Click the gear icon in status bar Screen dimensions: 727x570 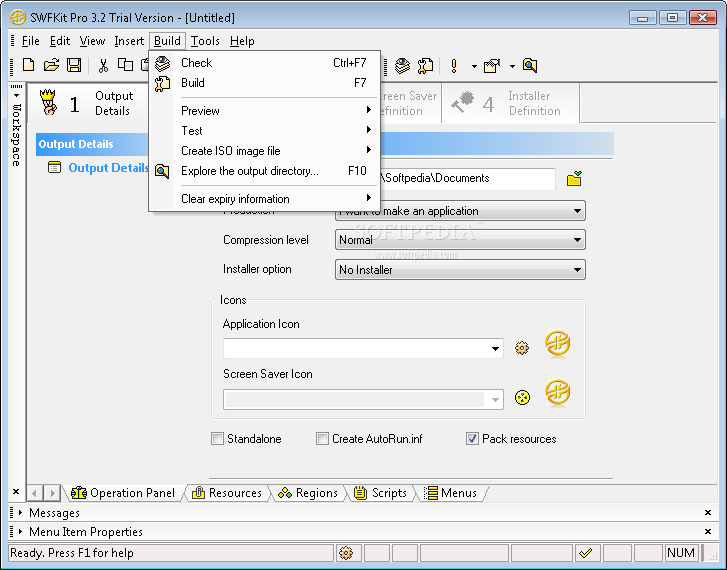[x=346, y=553]
